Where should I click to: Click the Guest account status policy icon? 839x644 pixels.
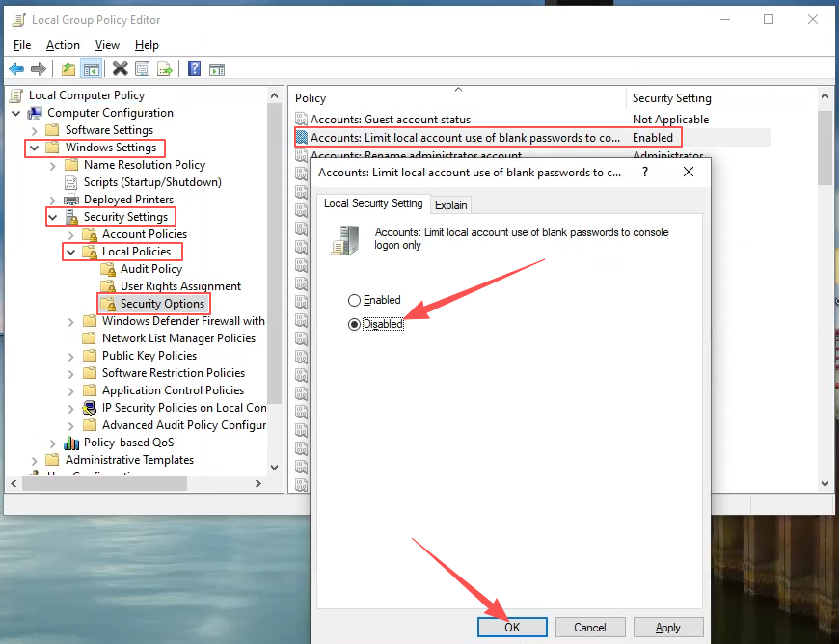pyautogui.click(x=302, y=120)
